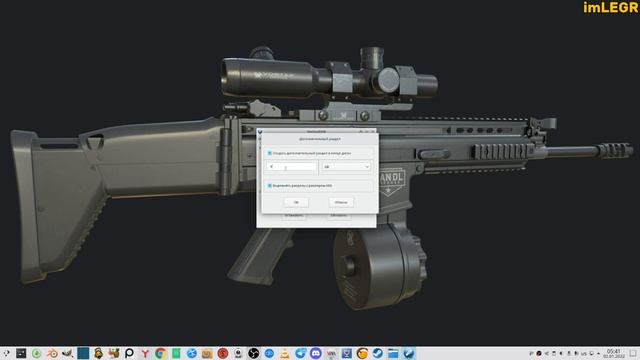640x360 pixels.
Task: Open the blue bird mail app in taskbar
Action: [x=300, y=353]
